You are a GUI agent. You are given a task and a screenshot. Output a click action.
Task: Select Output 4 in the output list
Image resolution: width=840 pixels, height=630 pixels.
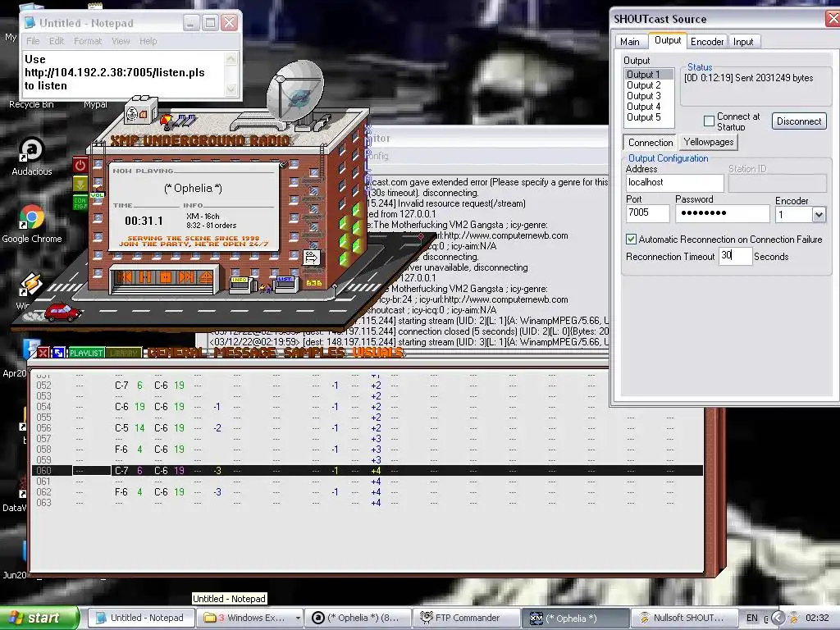[648, 107]
